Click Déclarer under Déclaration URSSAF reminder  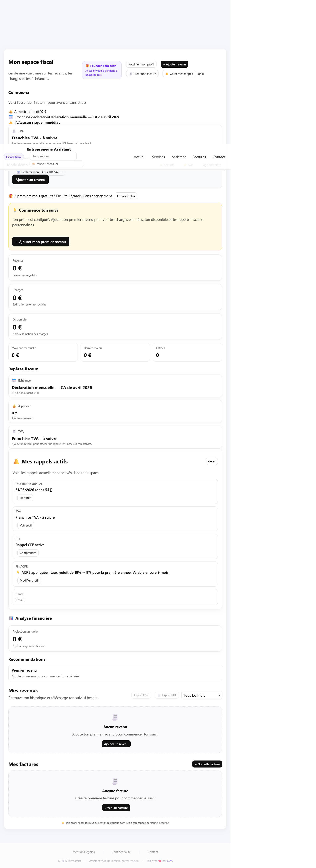[25, 498]
